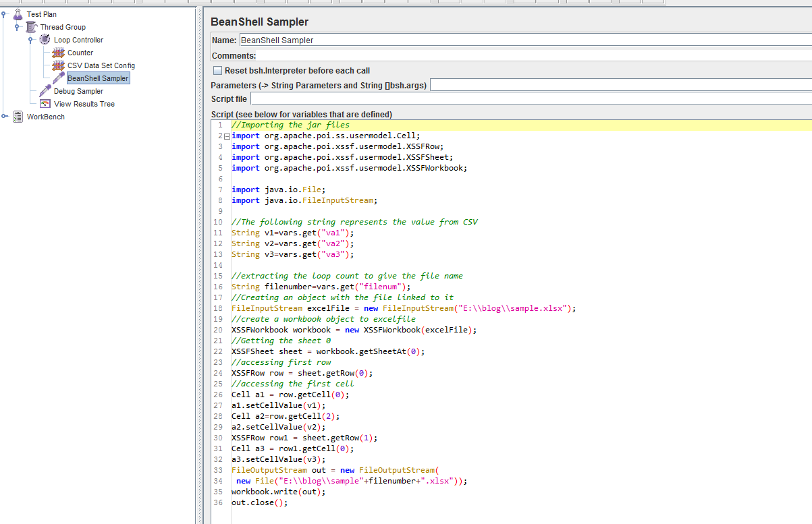Collapse the Test Plan tree node
Viewport: 812px width, 524px height.
[5, 13]
